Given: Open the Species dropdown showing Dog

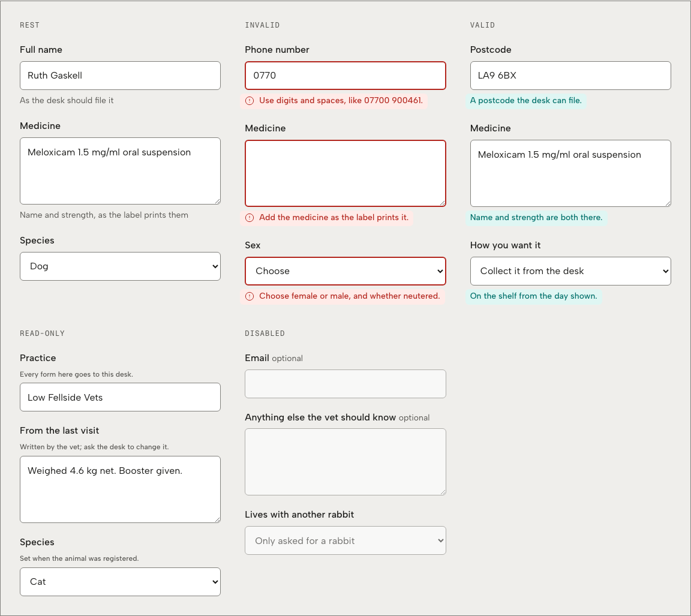Looking at the screenshot, I should point(121,266).
